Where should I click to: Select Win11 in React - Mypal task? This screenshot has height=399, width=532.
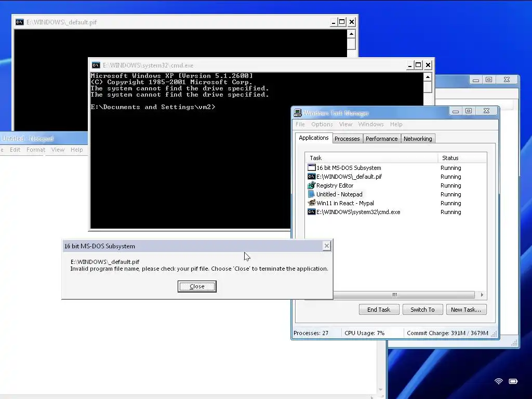(x=395, y=203)
